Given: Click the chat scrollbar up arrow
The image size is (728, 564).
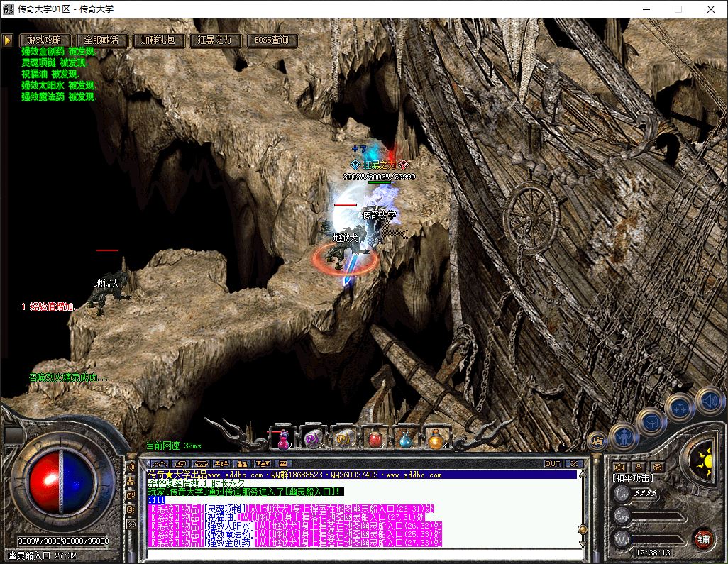Looking at the screenshot, I should click(583, 475).
